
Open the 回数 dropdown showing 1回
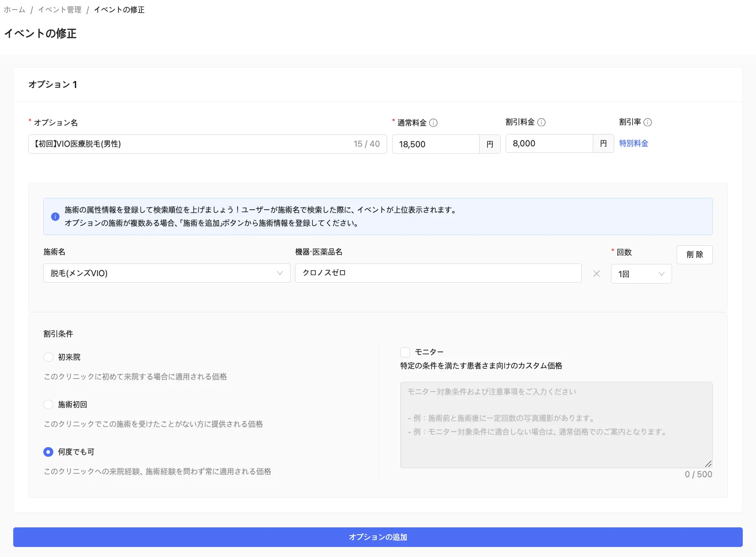pos(641,273)
